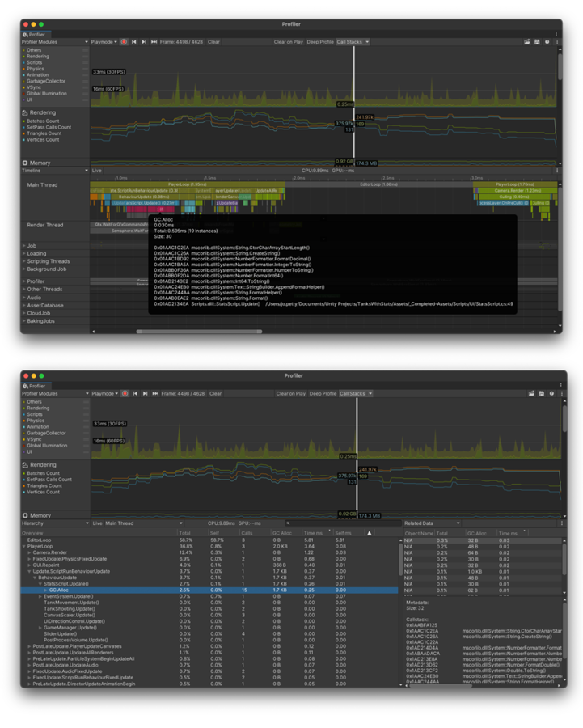This screenshot has height=728, width=583.
Task: Click the warning icon column header in Hierarchy
Action: pos(370,533)
